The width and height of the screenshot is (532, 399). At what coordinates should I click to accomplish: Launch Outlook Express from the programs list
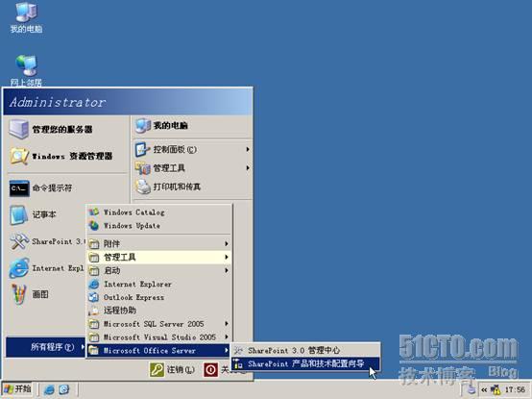click(159, 297)
